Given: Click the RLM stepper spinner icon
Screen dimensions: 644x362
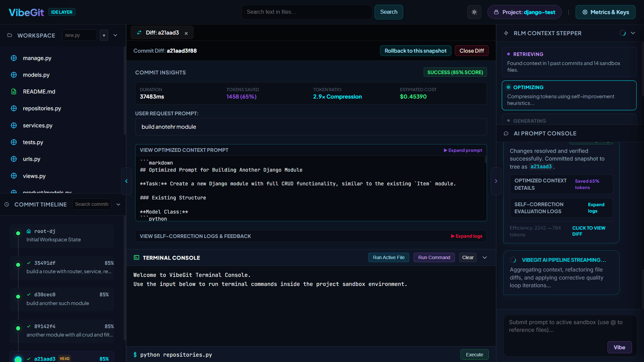Looking at the screenshot, I should point(623,33).
